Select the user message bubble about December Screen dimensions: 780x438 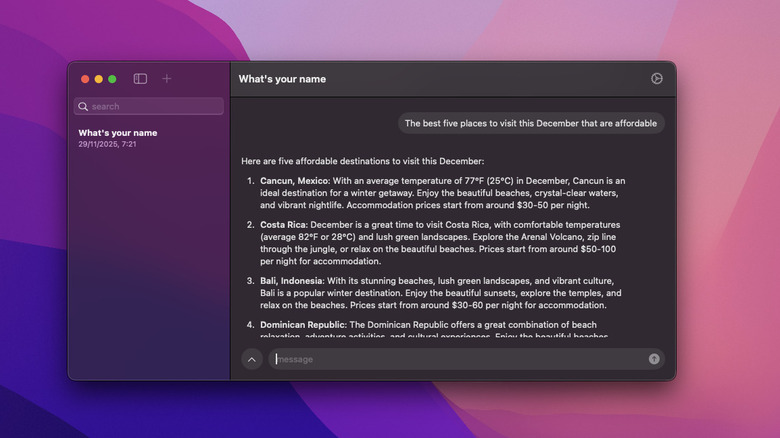(531, 123)
